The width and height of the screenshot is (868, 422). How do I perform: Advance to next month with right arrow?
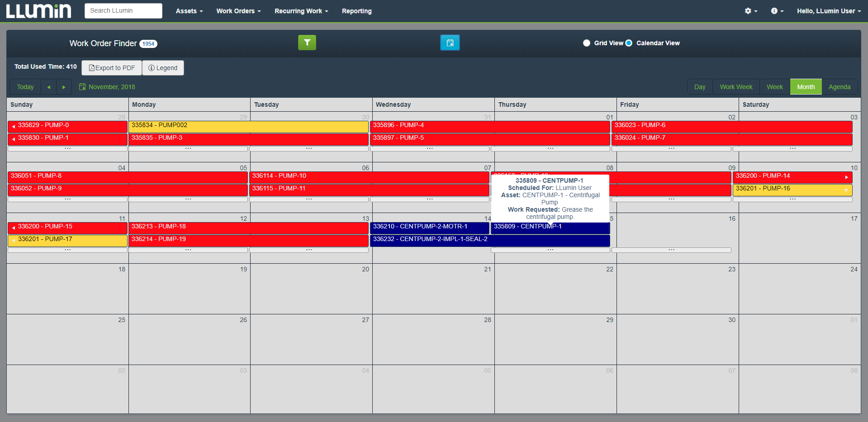click(64, 86)
